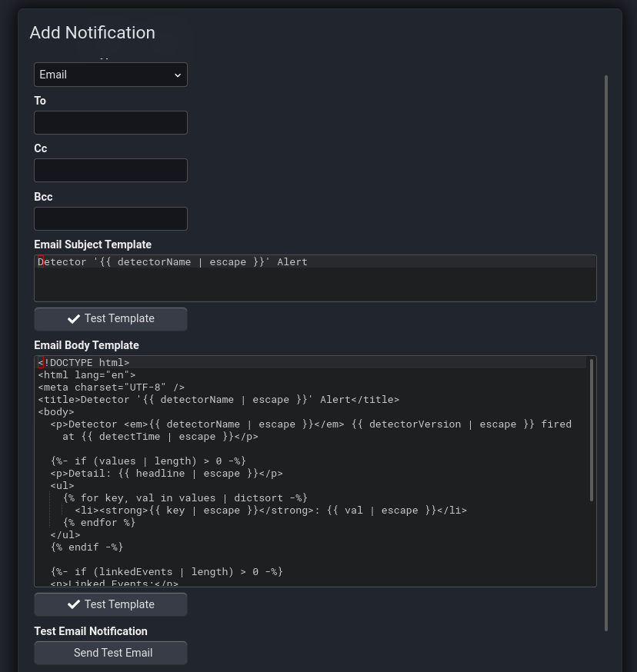Click checkmark icon on subject Test Template button
Image resolution: width=637 pixels, height=672 pixels.
point(74,318)
